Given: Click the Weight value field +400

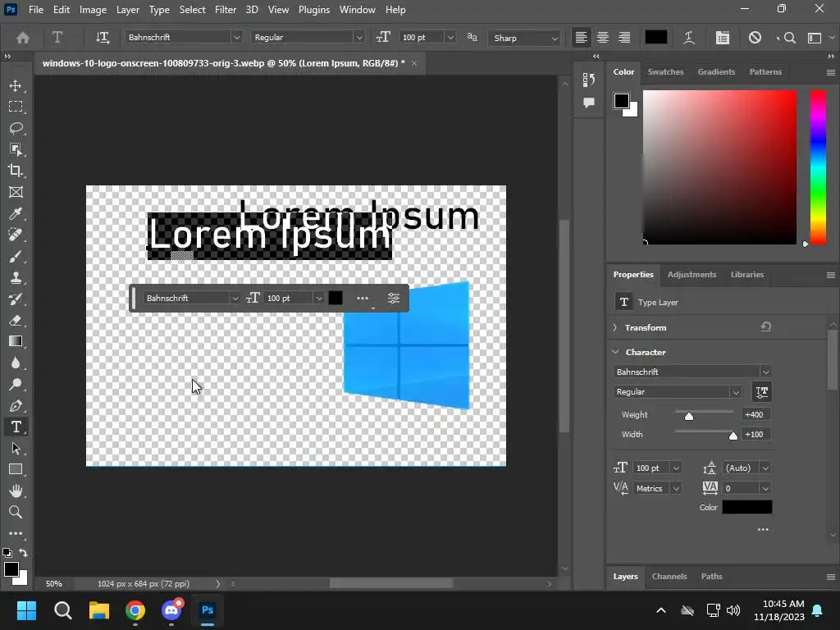Looking at the screenshot, I should (756, 414).
